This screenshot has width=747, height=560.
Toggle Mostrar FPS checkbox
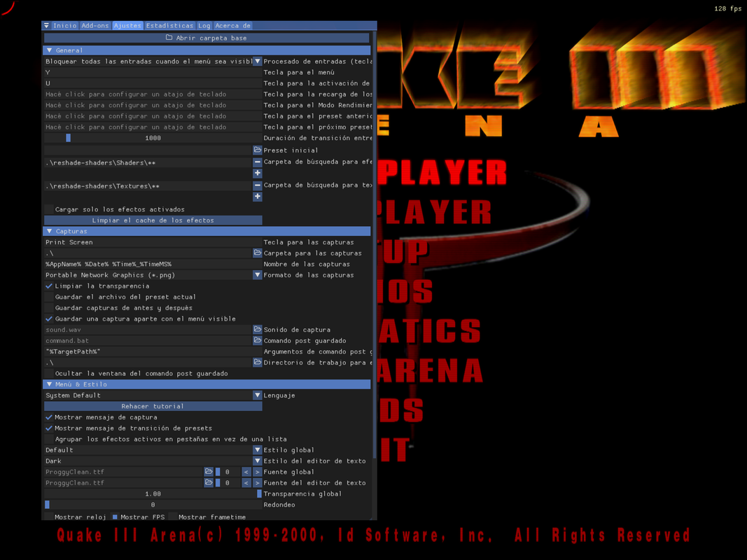115,517
